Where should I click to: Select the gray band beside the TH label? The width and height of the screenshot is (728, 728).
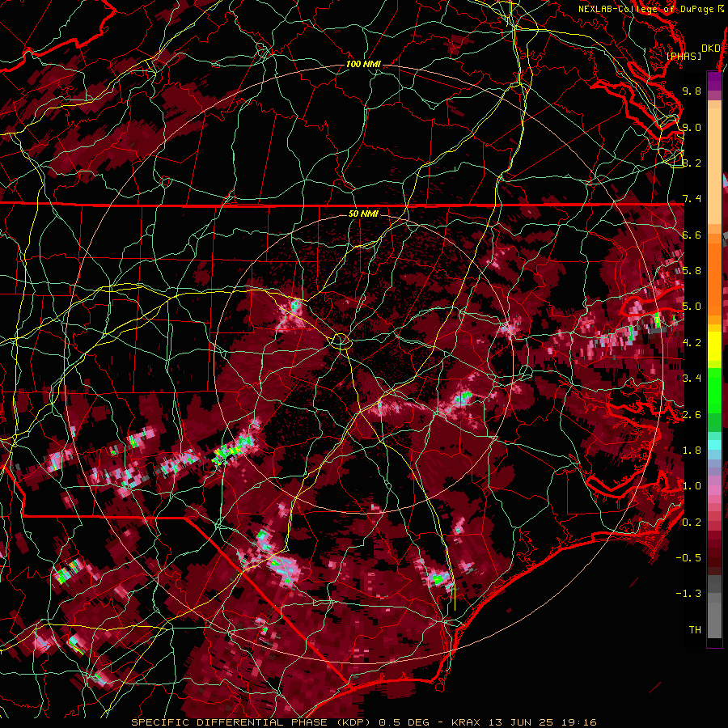(714, 616)
